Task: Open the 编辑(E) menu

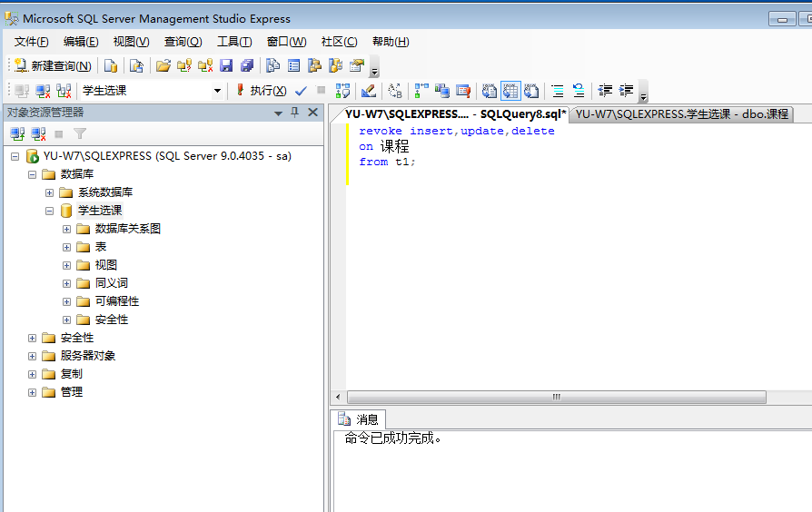Action: coord(81,42)
